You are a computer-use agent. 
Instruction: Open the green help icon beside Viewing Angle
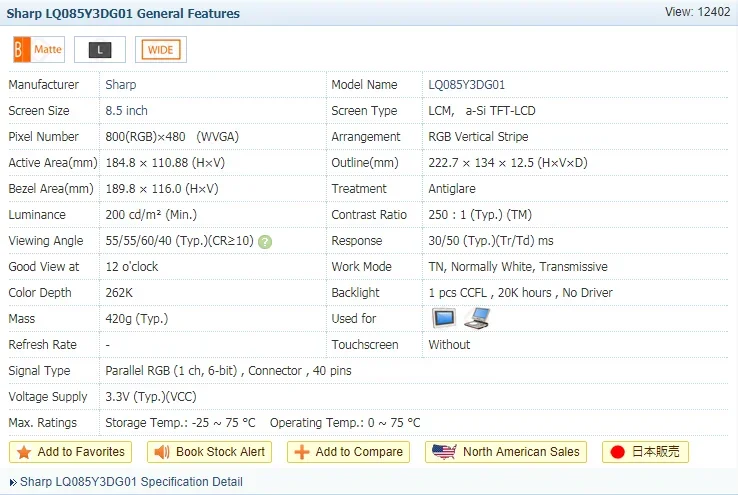265,242
